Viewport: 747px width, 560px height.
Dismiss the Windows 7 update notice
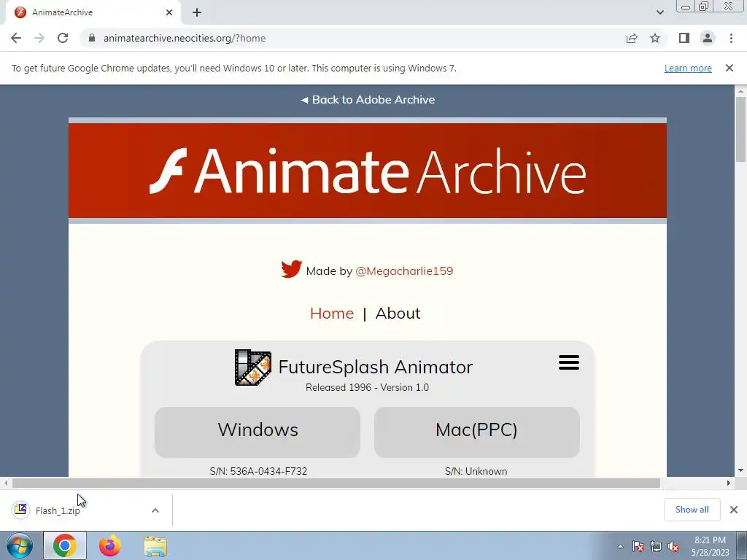[x=729, y=68]
